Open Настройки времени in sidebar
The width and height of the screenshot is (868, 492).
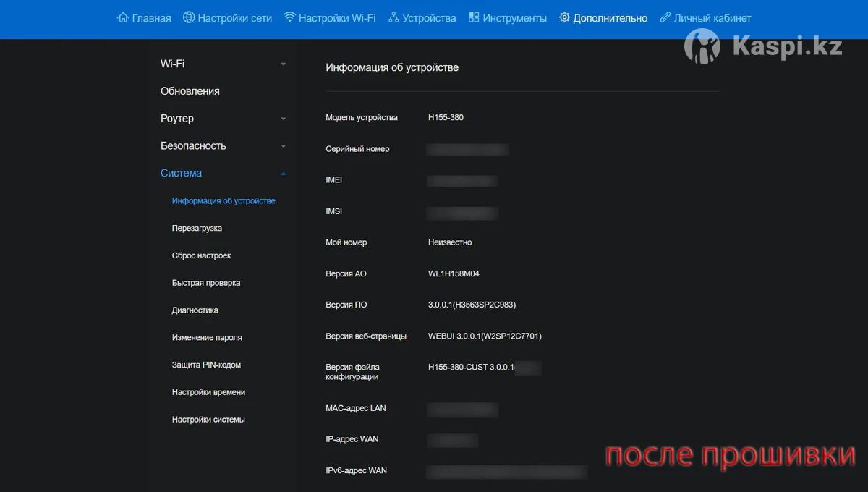[208, 392]
